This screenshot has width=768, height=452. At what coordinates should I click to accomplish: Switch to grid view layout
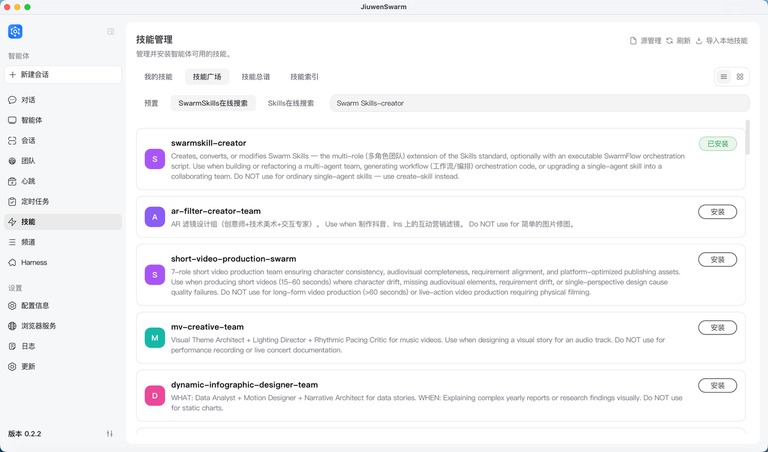740,76
